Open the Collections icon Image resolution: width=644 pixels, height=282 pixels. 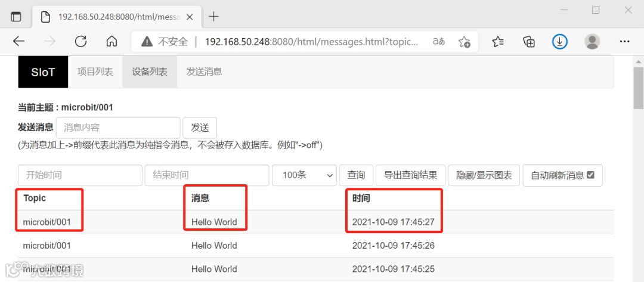click(529, 42)
